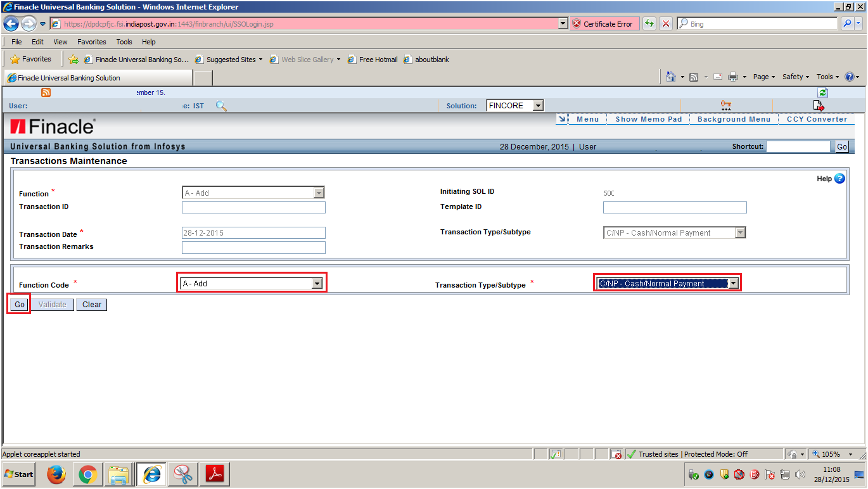Click the CCY Converter link
Viewport: 868px width, 489px height.
(817, 119)
